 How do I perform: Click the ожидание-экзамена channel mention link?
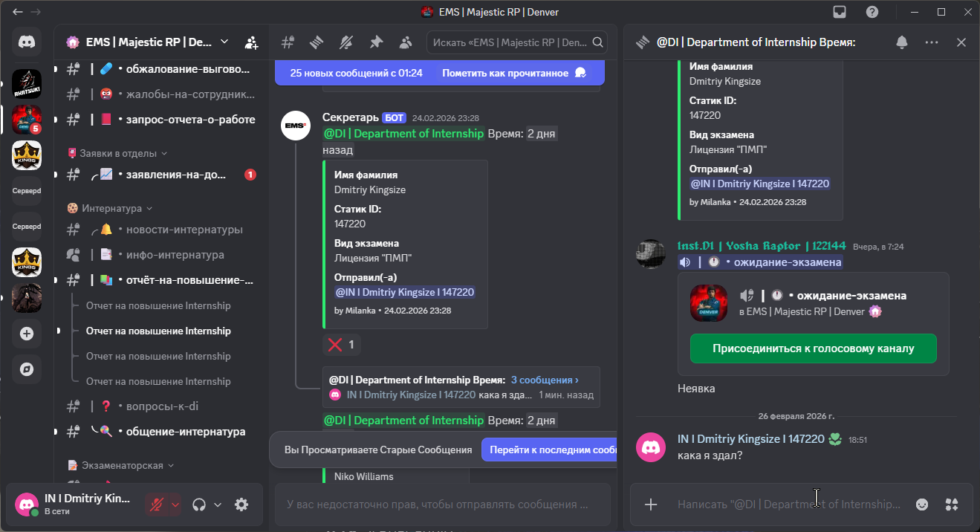click(x=759, y=262)
